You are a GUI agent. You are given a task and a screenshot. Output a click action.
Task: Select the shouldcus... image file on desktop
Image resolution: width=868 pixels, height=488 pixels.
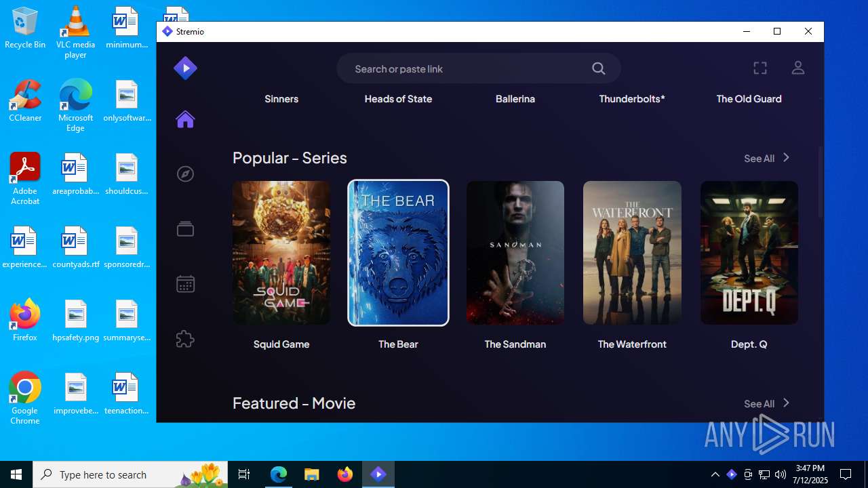126,175
